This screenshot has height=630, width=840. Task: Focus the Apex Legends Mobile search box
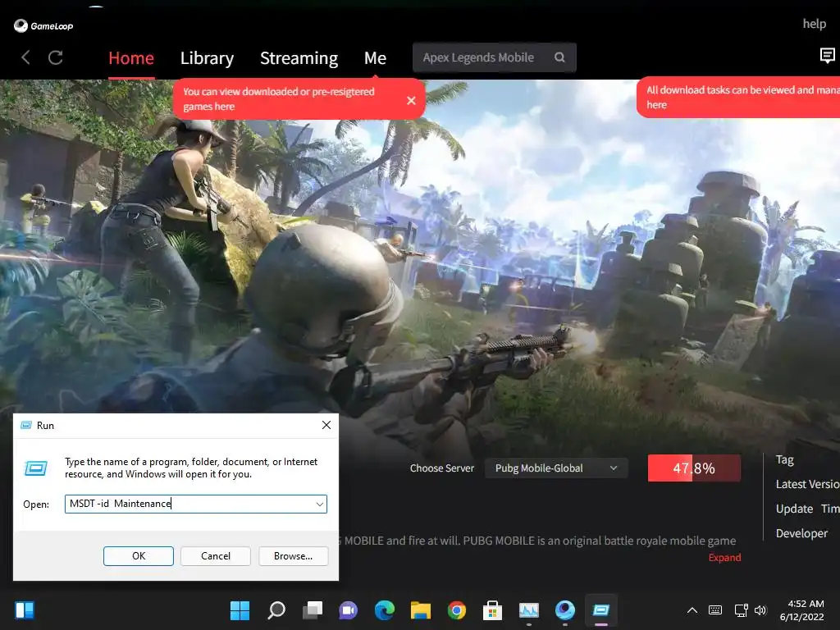(495, 57)
